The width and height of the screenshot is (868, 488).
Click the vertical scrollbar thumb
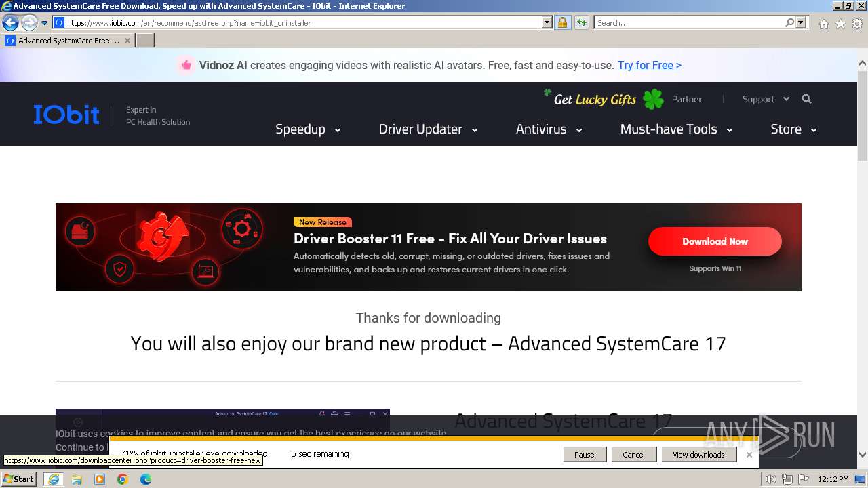[863, 115]
